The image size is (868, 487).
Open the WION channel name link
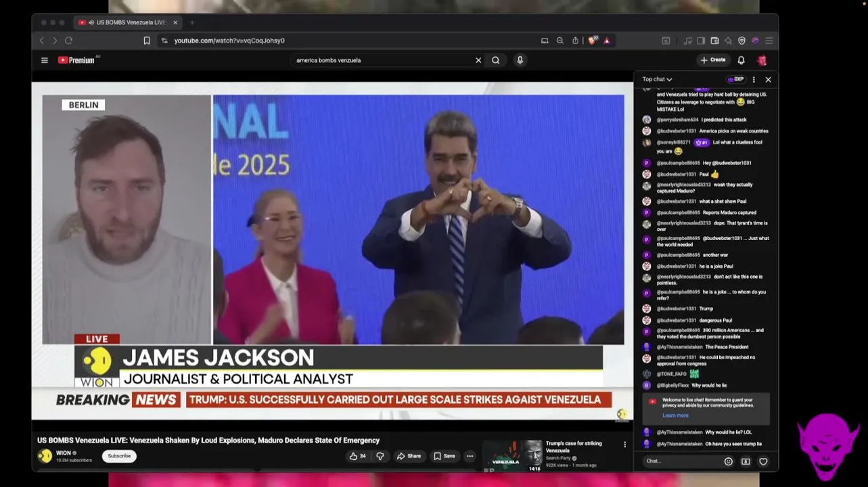tap(64, 453)
